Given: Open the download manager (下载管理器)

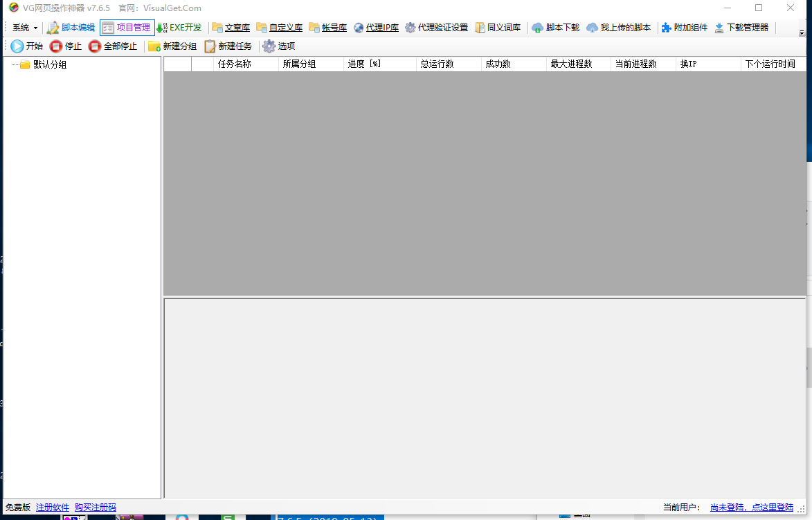Looking at the screenshot, I should point(741,28).
